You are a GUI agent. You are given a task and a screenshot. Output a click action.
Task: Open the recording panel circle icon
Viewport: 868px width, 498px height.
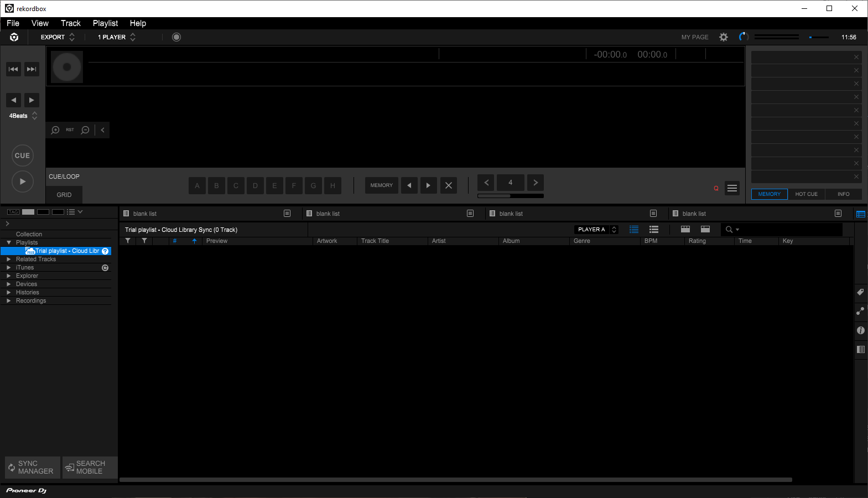tap(176, 37)
